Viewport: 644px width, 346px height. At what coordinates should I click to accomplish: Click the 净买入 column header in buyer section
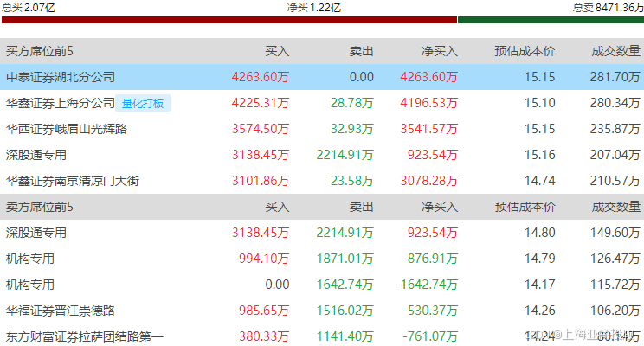[x=440, y=51]
